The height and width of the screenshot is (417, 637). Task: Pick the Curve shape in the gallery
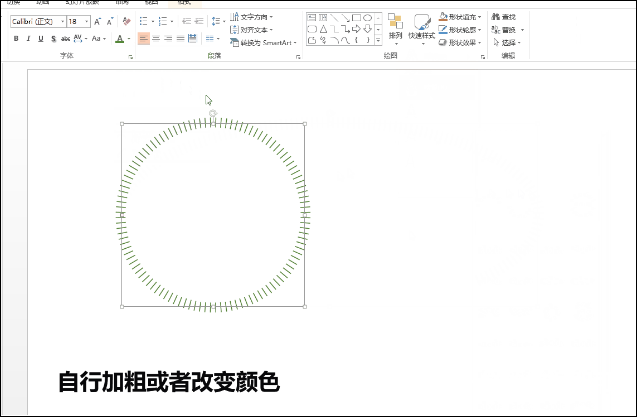click(x=345, y=40)
